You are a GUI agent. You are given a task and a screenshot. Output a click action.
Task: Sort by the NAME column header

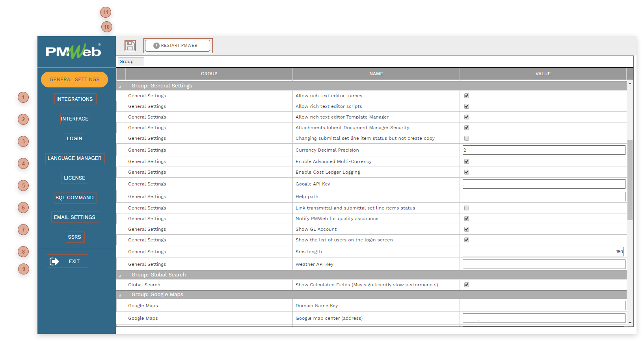click(x=376, y=74)
